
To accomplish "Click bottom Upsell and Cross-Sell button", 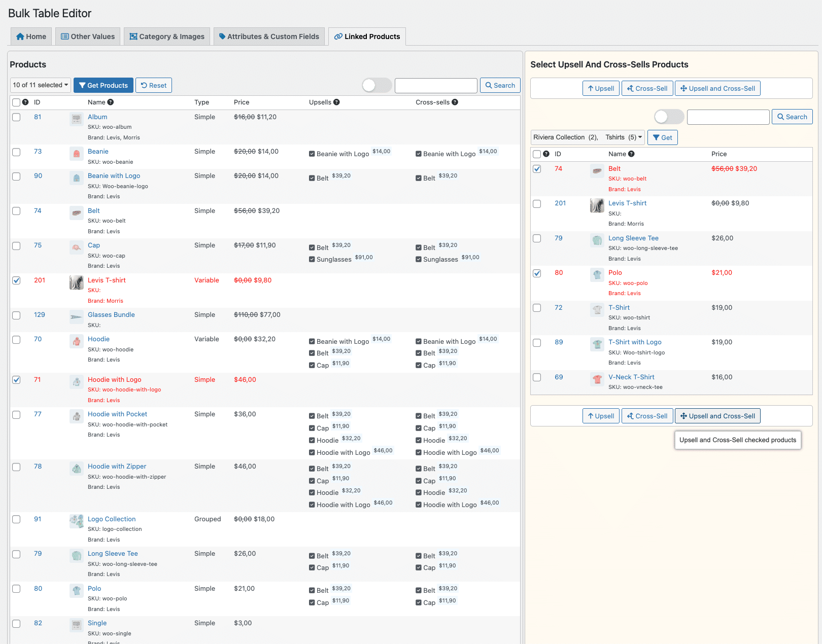I will point(717,416).
